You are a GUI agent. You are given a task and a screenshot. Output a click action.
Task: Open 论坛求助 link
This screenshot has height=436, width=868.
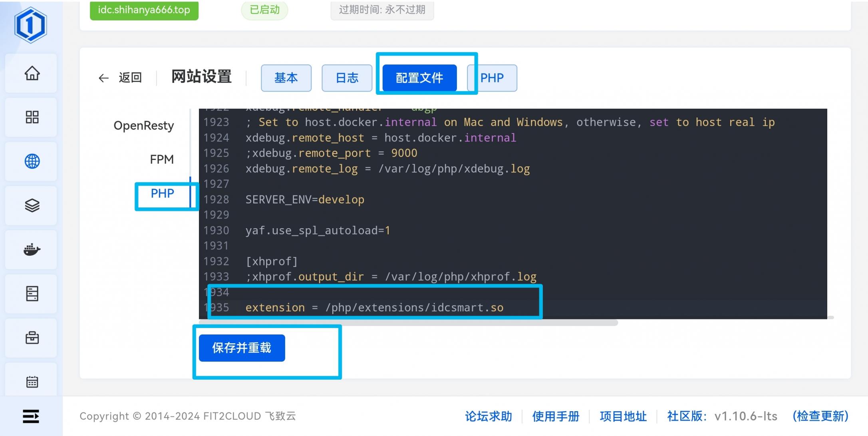489,416
